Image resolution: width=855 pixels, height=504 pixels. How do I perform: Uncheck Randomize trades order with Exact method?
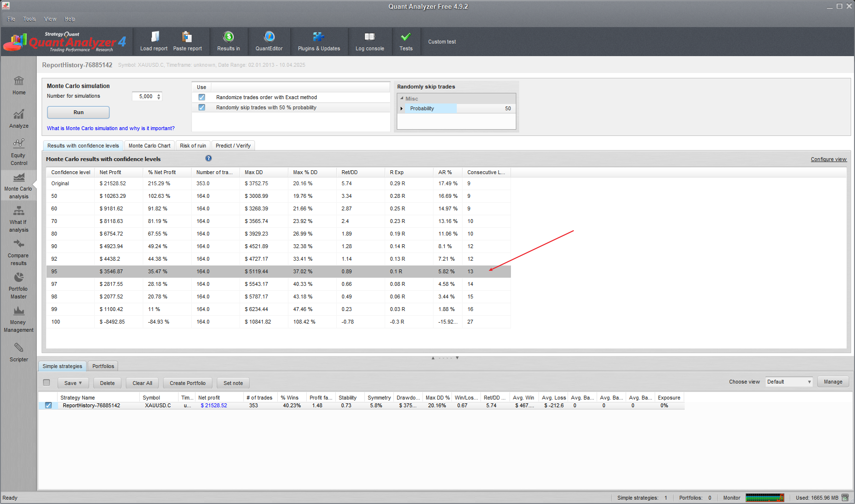point(202,97)
